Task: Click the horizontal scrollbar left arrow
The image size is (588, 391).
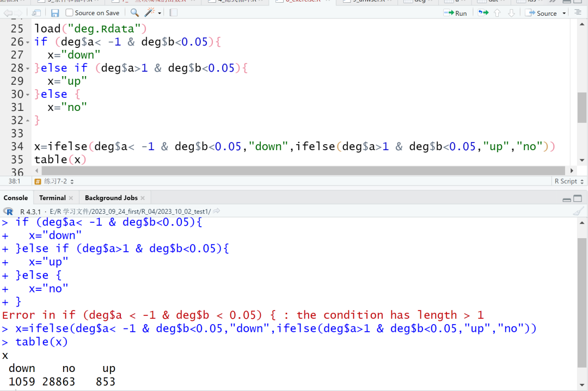Action: click(37, 170)
